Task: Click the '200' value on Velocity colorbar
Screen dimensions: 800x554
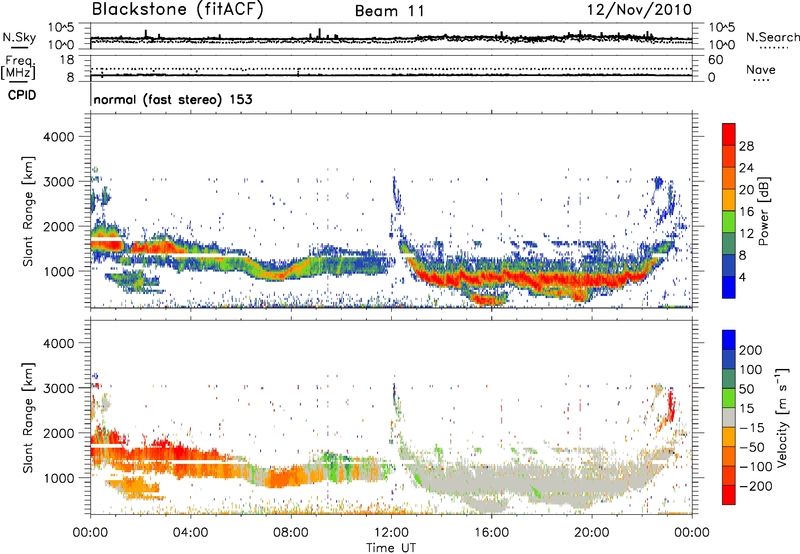Action: point(751,350)
